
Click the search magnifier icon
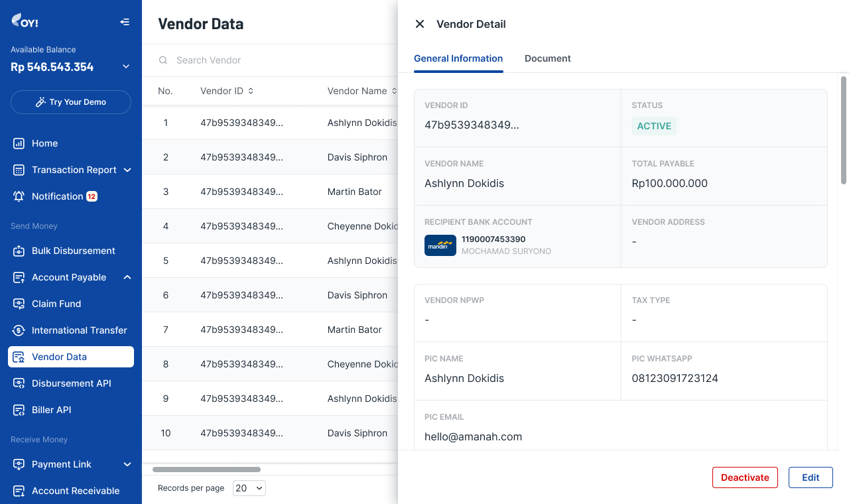[x=163, y=60]
